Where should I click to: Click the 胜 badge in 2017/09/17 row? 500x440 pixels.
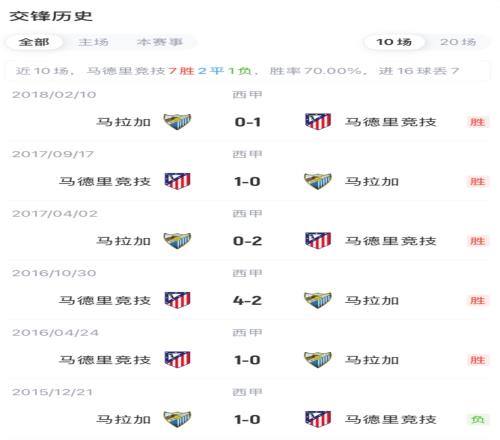coord(477,182)
